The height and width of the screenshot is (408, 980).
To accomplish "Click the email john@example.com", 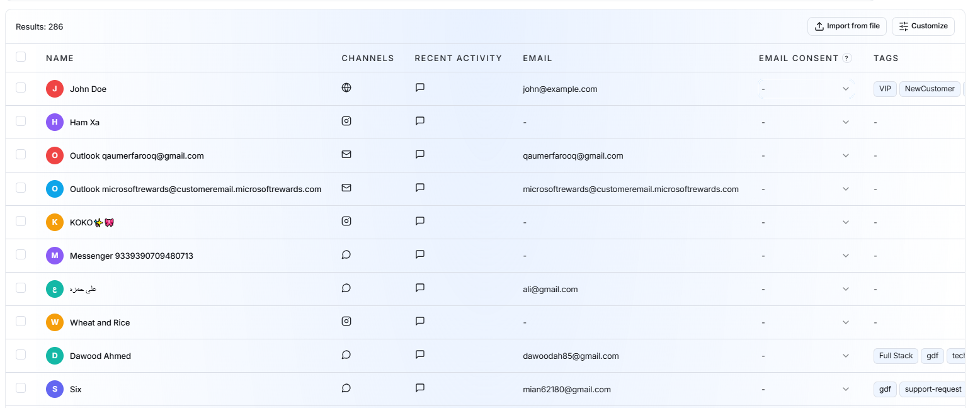I will point(560,89).
